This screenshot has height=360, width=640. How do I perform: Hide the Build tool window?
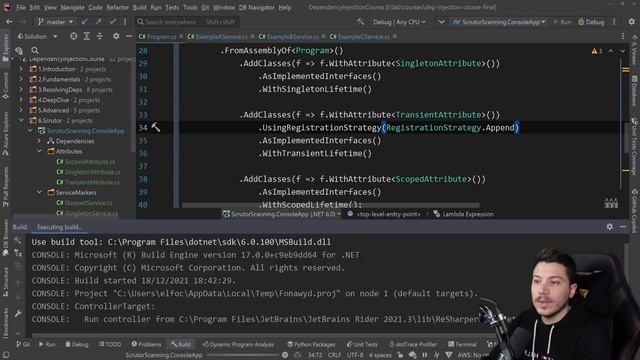(x=622, y=227)
